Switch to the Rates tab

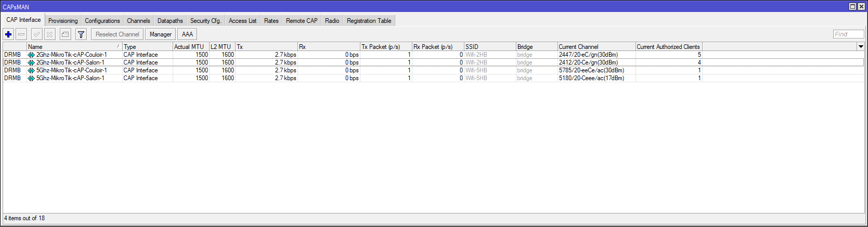point(271,21)
